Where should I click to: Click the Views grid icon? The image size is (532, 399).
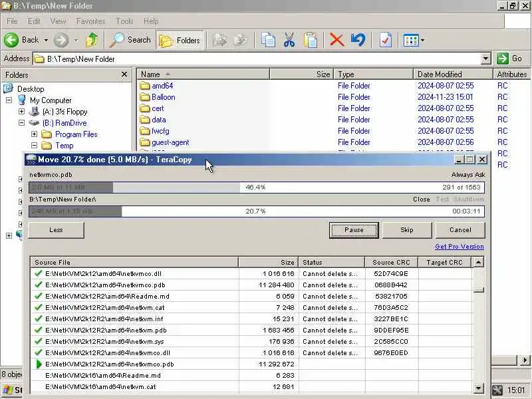pyautogui.click(x=411, y=41)
